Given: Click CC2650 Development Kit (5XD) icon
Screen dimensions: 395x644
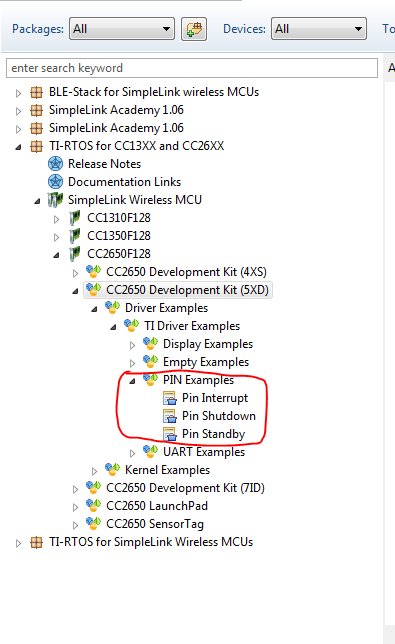Looking at the screenshot, I should pos(94,290).
